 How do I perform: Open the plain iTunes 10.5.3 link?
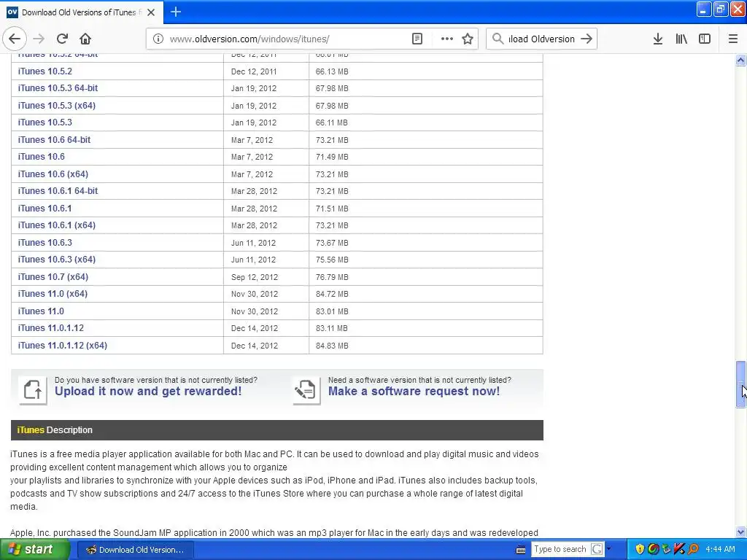tap(44, 122)
